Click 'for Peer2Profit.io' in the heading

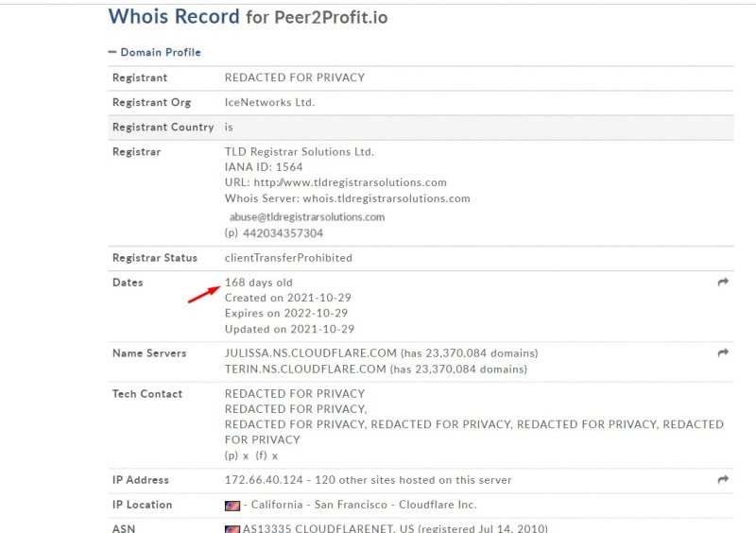(317, 18)
